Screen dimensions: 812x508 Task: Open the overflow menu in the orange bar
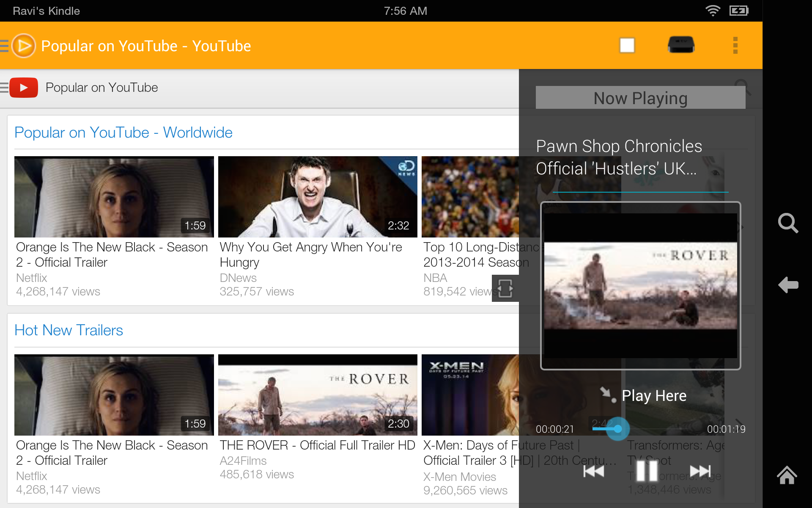736,45
